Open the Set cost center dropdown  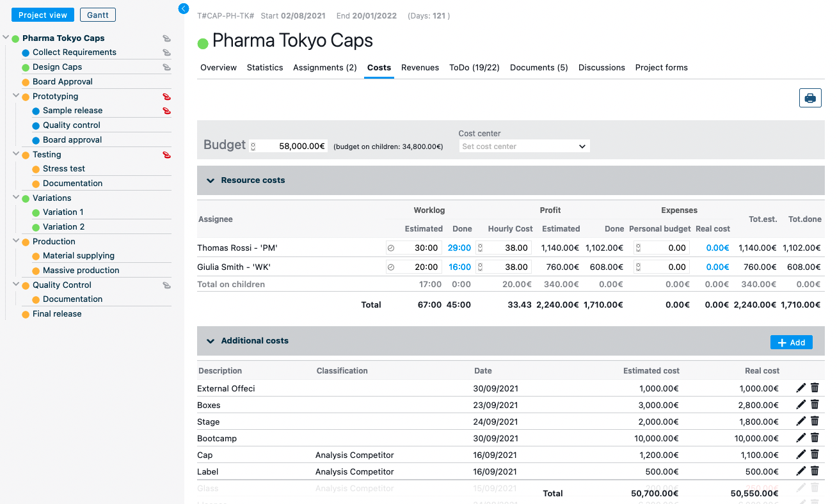[x=523, y=146]
